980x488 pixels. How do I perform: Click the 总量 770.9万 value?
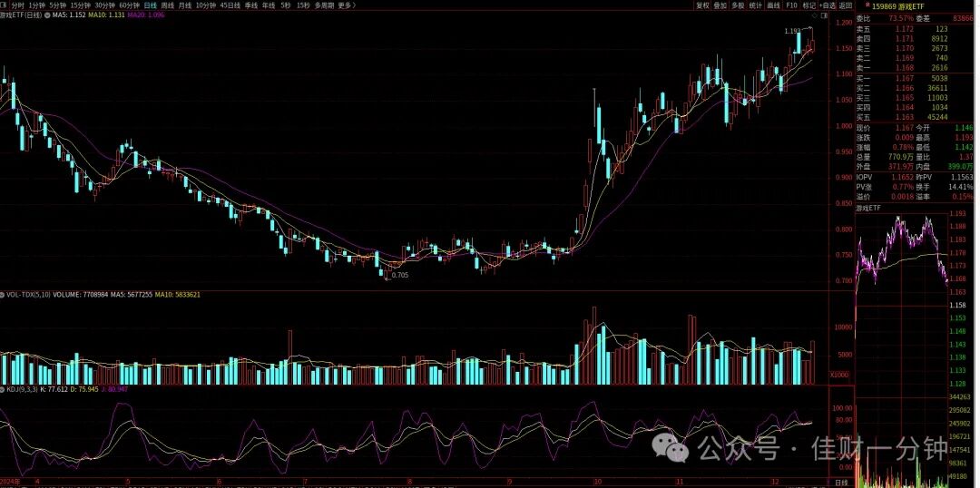(903, 157)
